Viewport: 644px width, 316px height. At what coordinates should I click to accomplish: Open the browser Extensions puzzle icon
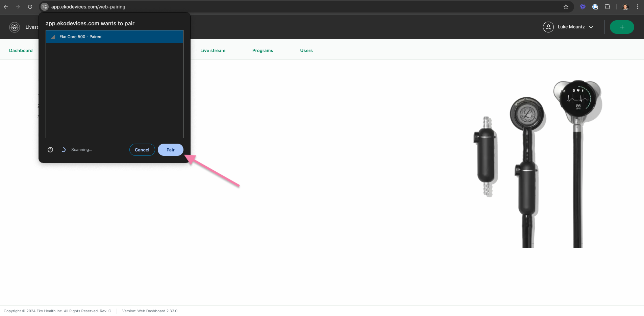[607, 6]
